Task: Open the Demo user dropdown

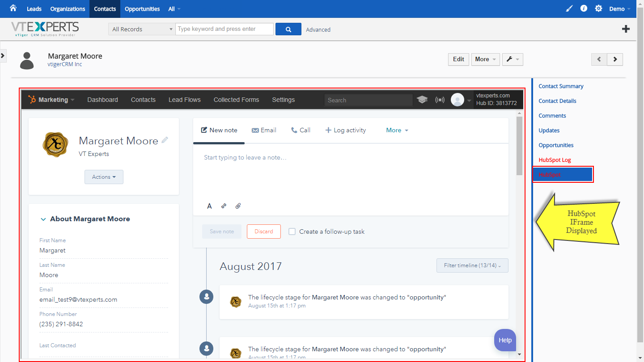Action: click(x=620, y=9)
